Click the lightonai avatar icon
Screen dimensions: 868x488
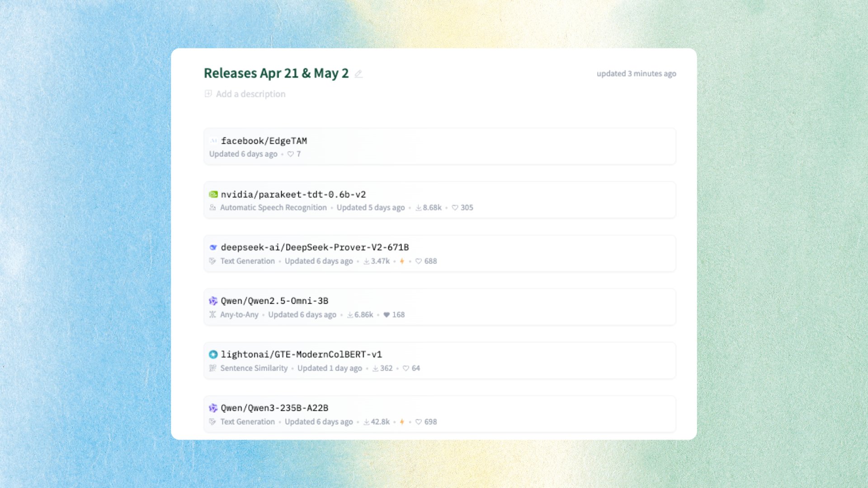213,355
